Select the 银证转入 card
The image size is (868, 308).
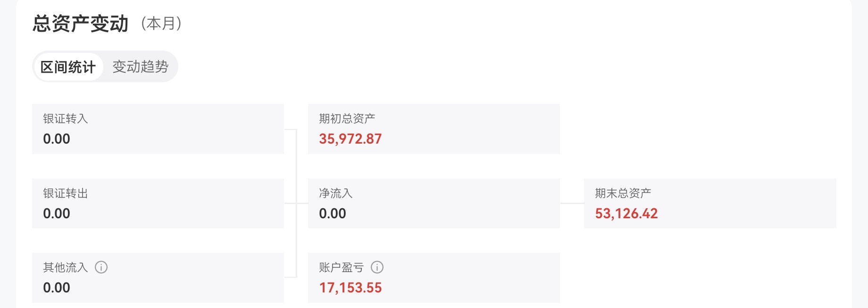click(x=158, y=129)
